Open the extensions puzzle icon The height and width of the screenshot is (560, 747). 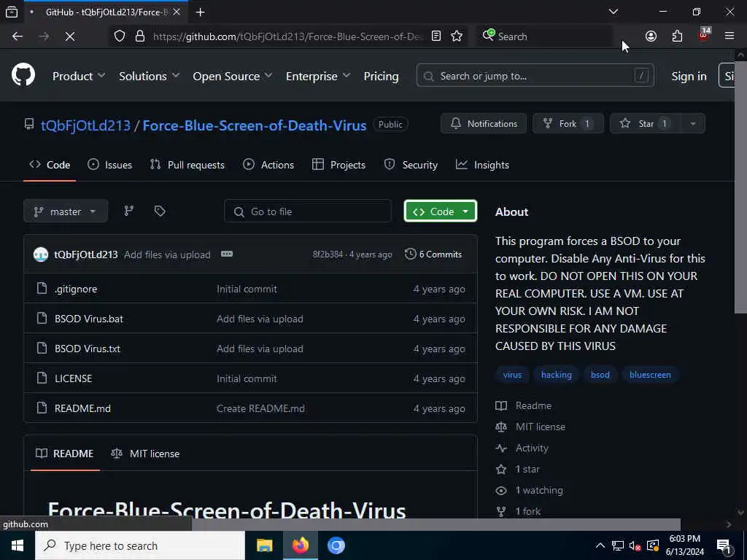677,36
